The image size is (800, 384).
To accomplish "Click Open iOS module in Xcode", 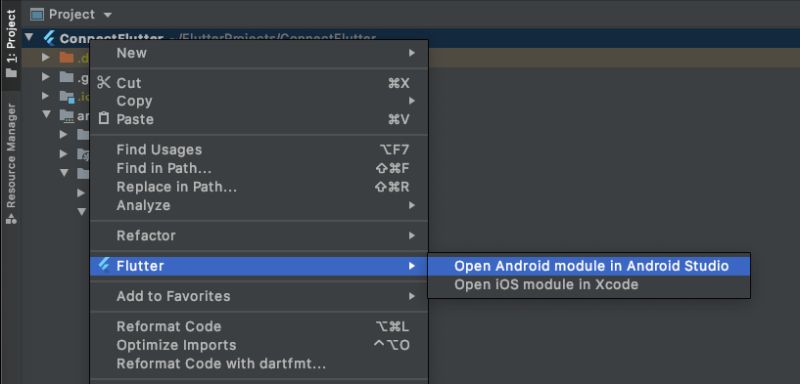I will point(589,285).
